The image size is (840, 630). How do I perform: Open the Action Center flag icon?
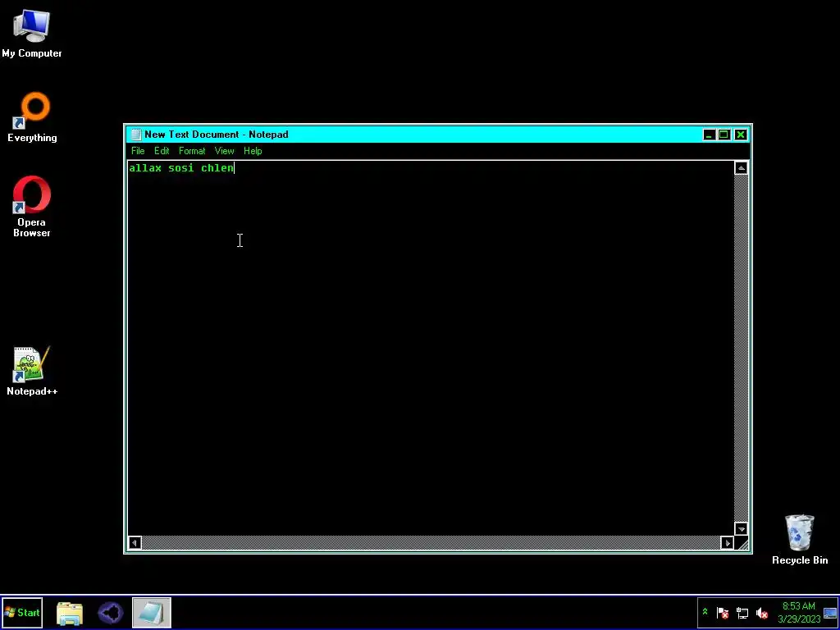point(723,612)
